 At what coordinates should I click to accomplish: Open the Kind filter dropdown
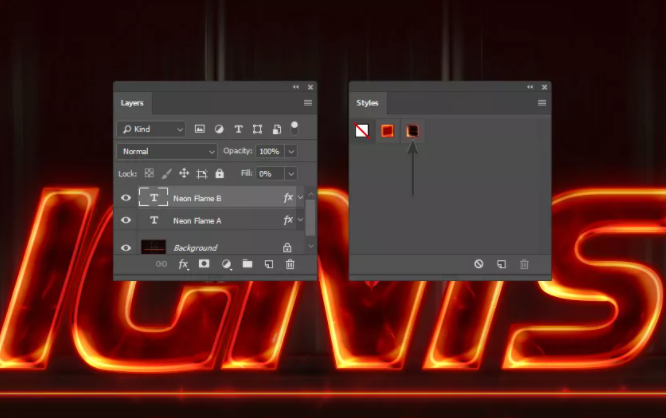(x=151, y=129)
